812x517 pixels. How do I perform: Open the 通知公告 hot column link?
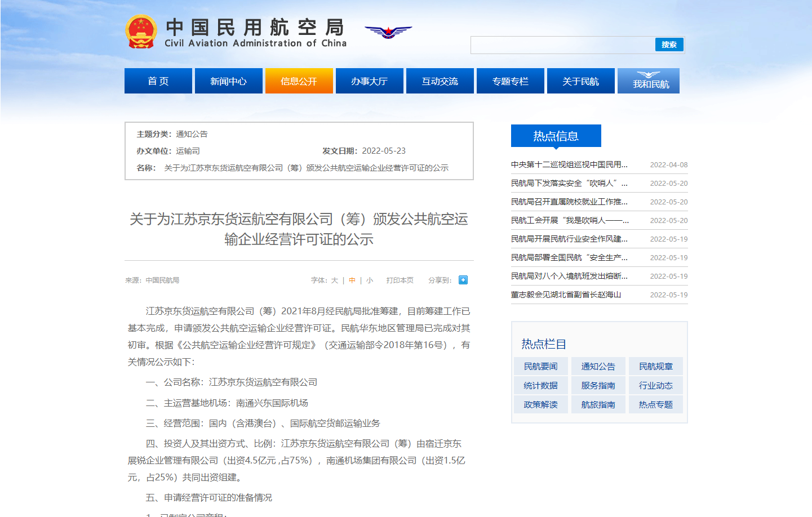[x=598, y=367]
